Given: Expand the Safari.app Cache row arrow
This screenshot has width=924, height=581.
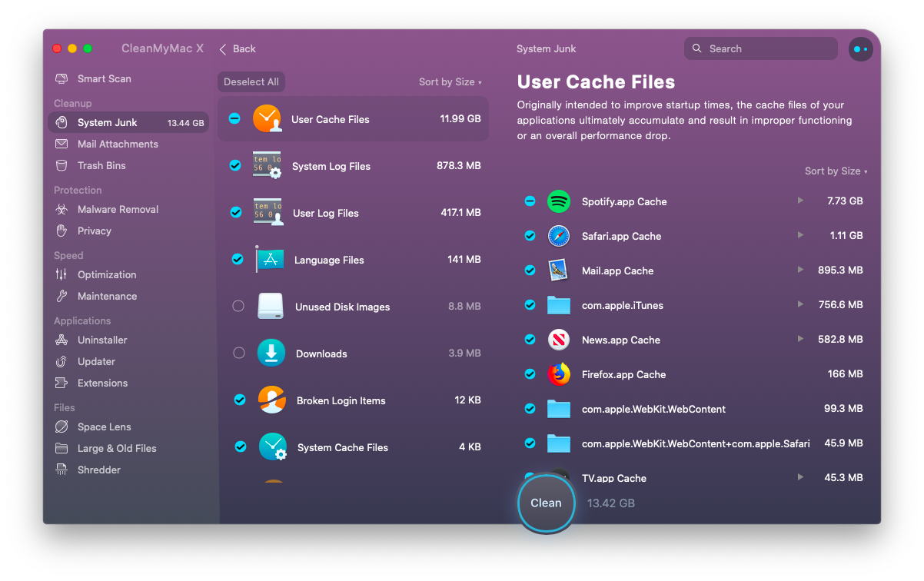Looking at the screenshot, I should [x=800, y=235].
